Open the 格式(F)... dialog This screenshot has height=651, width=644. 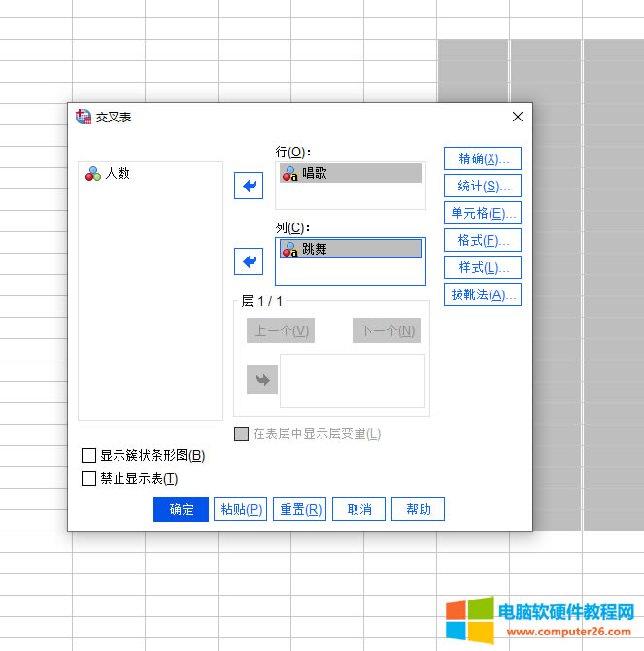483,240
